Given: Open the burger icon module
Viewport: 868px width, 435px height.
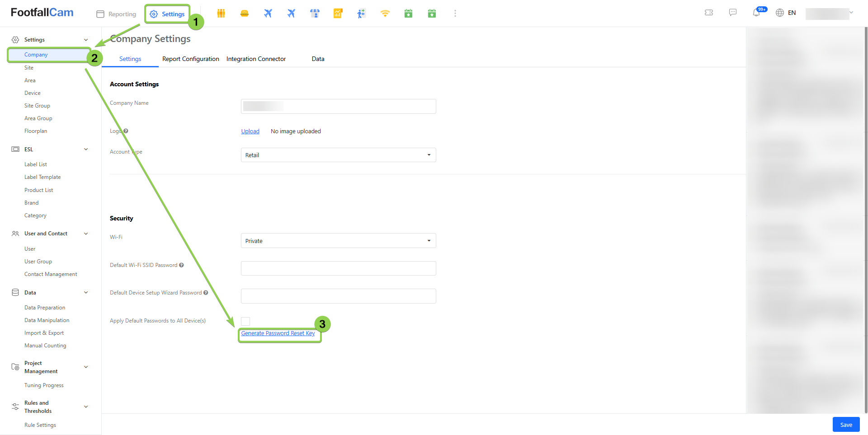Looking at the screenshot, I should point(245,14).
